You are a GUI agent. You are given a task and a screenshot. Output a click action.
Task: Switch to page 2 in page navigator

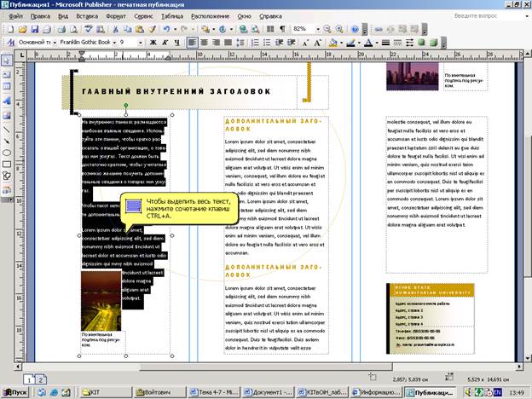[42, 378]
